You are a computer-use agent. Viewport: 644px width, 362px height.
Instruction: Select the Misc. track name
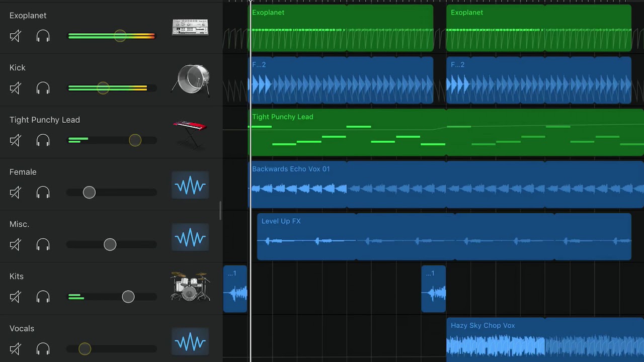(20, 224)
